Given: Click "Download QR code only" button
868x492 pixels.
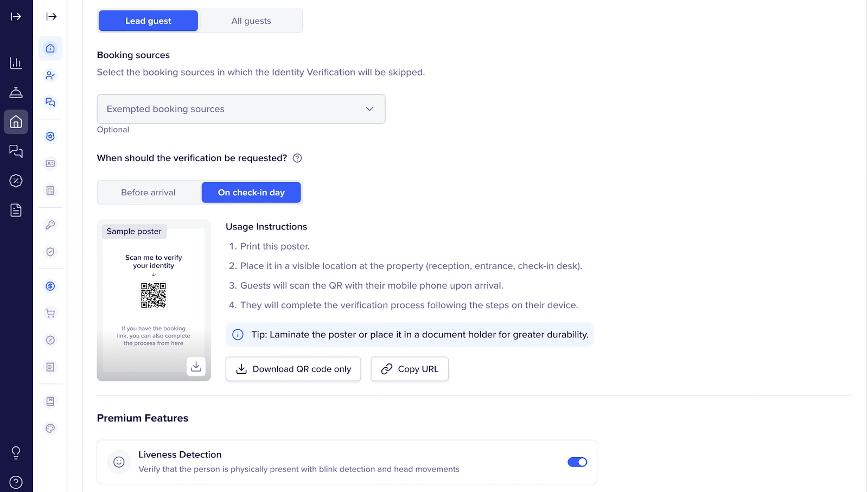Looking at the screenshot, I should (293, 369).
